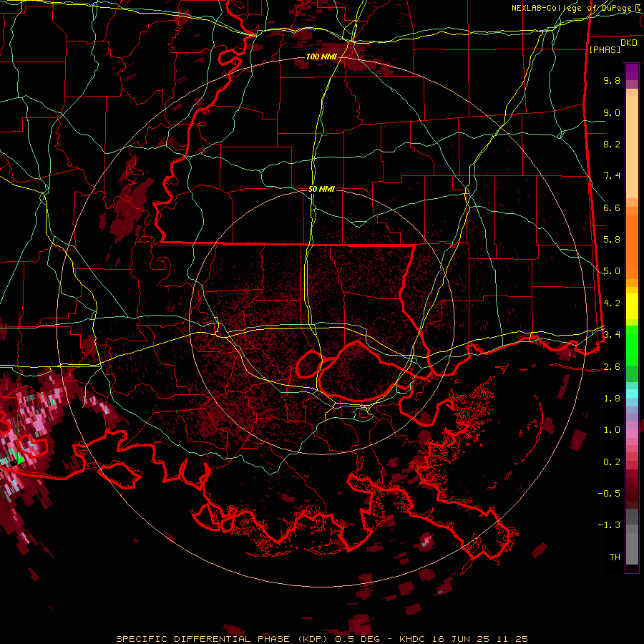Click the [PHAS] legend header

coord(605,49)
